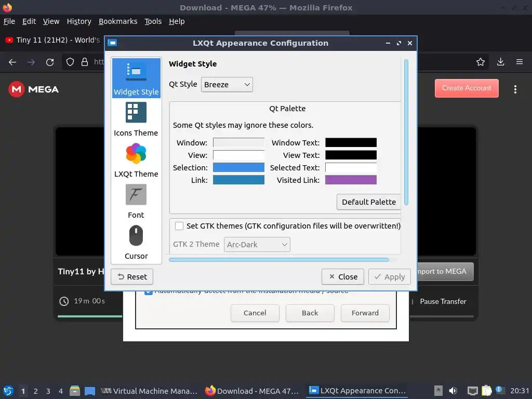532x399 pixels.
Task: Open MEGA three-dot options menu
Action: coord(515,89)
